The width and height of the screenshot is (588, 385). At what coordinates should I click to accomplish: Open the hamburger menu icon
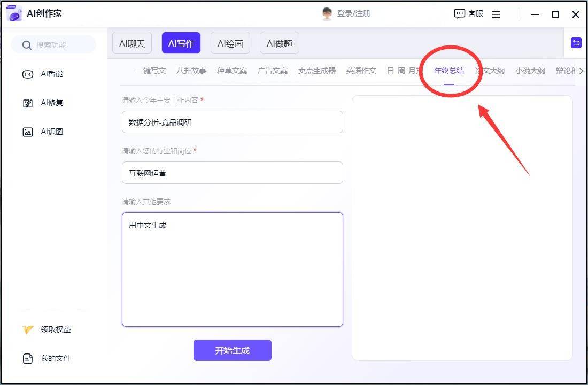point(496,14)
